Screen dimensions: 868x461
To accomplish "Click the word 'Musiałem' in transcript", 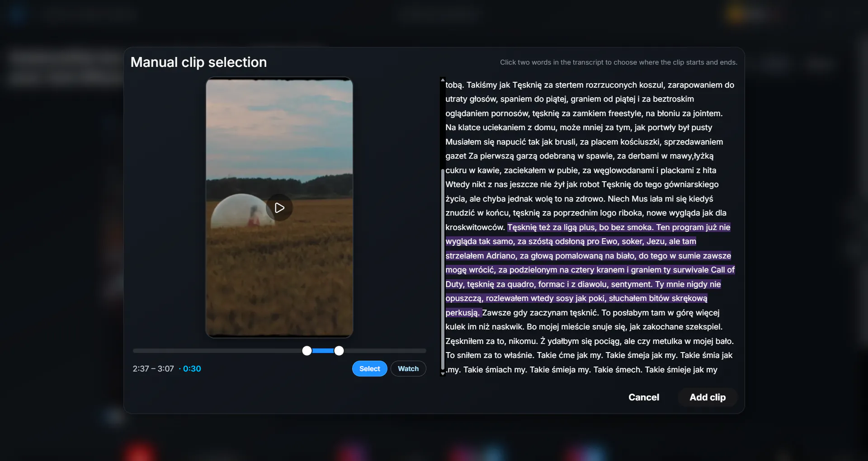I will click(x=463, y=142).
